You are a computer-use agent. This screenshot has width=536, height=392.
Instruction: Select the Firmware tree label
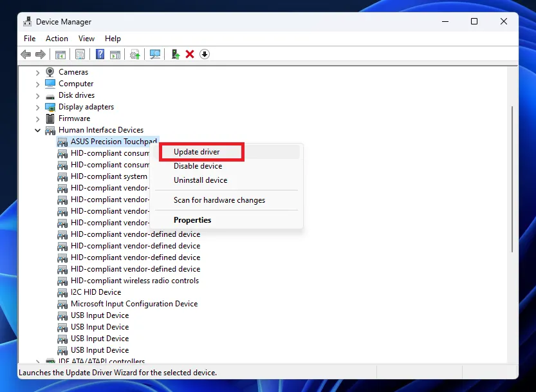click(x=74, y=118)
